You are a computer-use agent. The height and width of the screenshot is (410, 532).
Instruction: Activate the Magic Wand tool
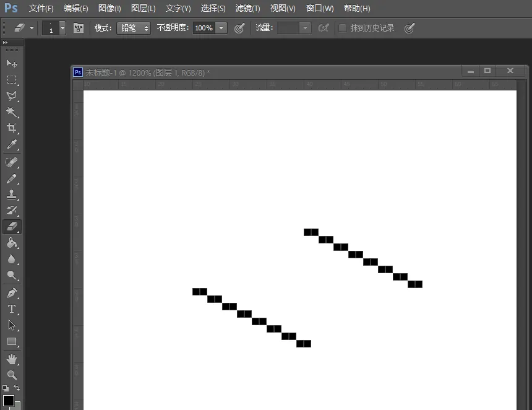tap(12, 111)
